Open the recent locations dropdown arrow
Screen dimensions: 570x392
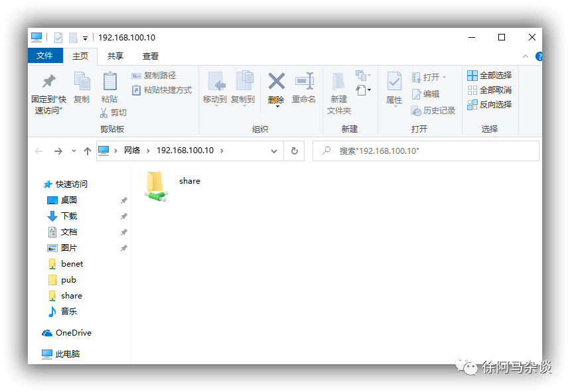74,151
